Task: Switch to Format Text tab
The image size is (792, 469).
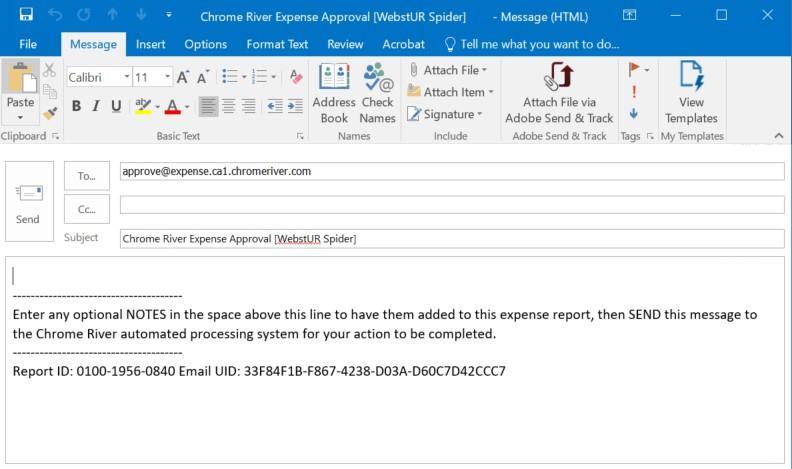Action: tap(277, 44)
